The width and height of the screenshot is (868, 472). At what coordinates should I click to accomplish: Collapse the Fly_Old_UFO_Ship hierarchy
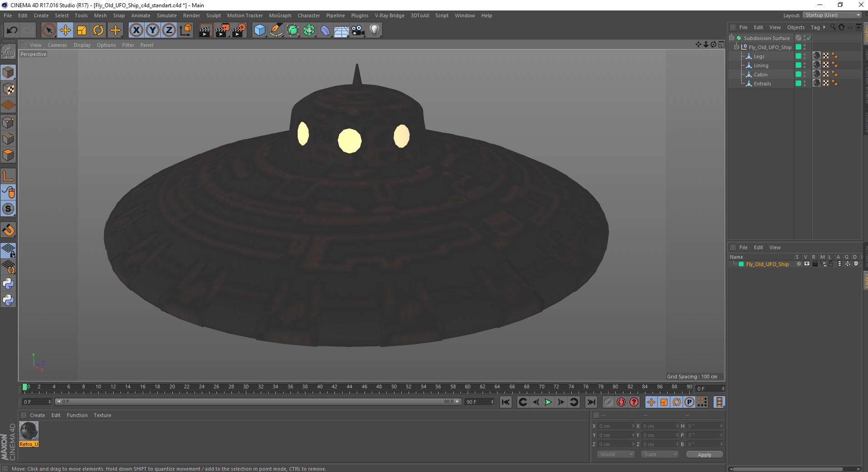click(737, 47)
